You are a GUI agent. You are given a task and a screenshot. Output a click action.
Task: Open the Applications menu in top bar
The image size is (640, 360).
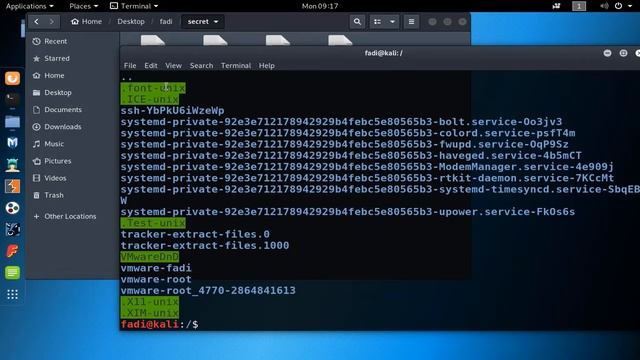[29, 6]
